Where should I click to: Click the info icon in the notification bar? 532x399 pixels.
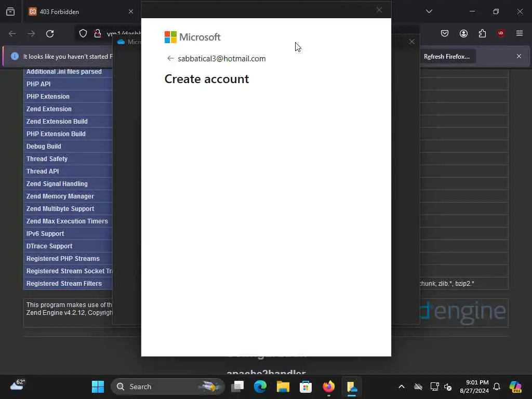pos(15,56)
